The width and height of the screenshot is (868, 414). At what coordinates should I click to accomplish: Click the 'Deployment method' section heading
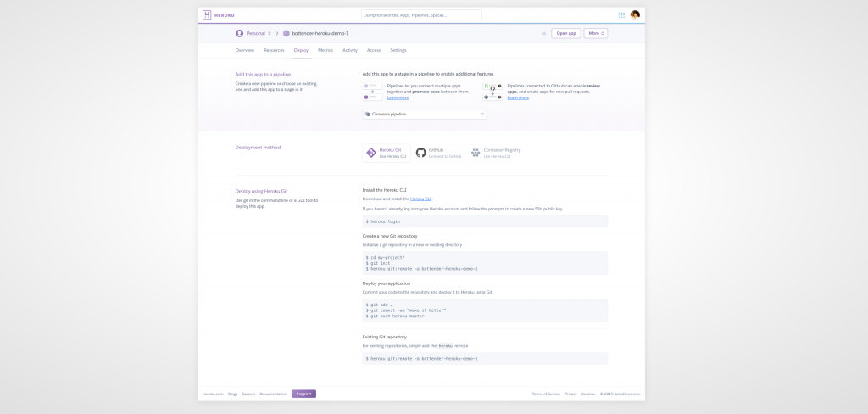tap(258, 148)
